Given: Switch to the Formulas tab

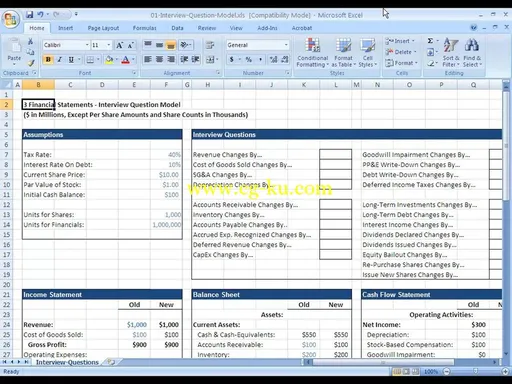Looking at the screenshot, I should (144, 28).
